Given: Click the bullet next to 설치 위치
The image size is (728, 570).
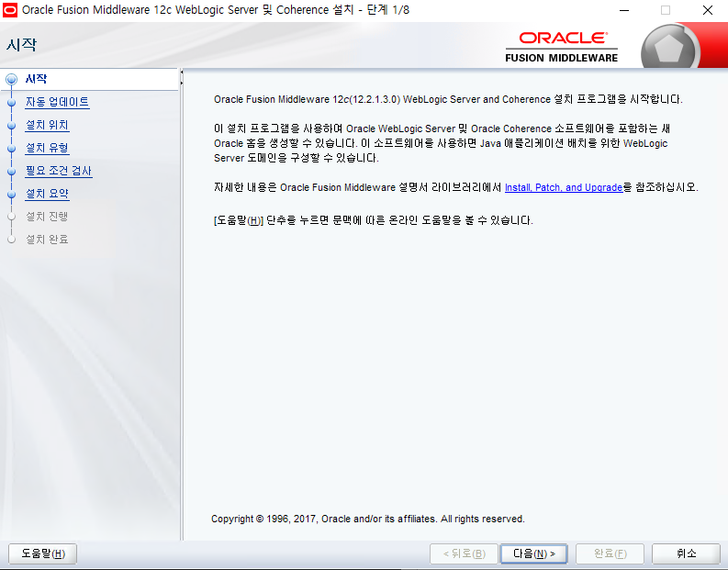Looking at the screenshot, I should click(x=12, y=126).
